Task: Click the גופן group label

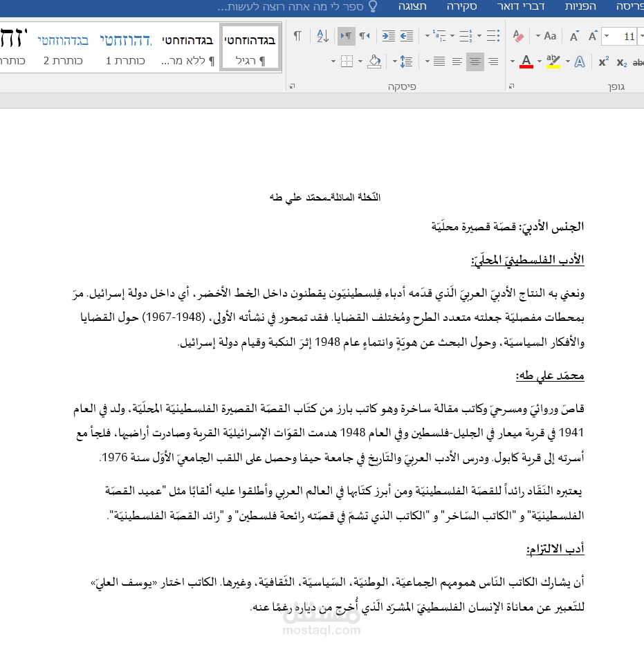Action: [616, 86]
